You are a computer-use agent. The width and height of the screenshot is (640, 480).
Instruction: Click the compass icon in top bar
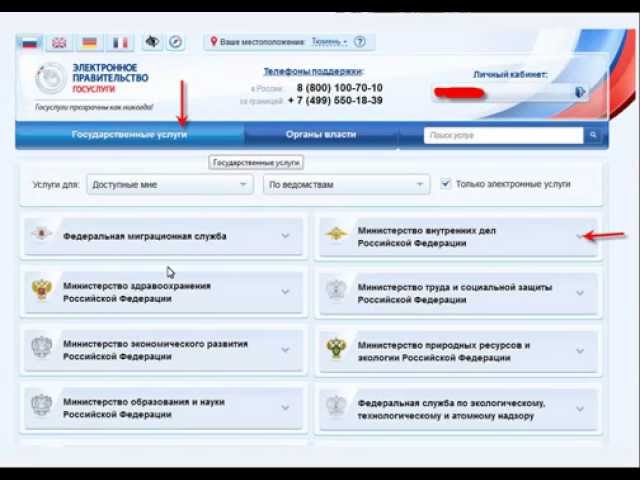click(x=175, y=42)
